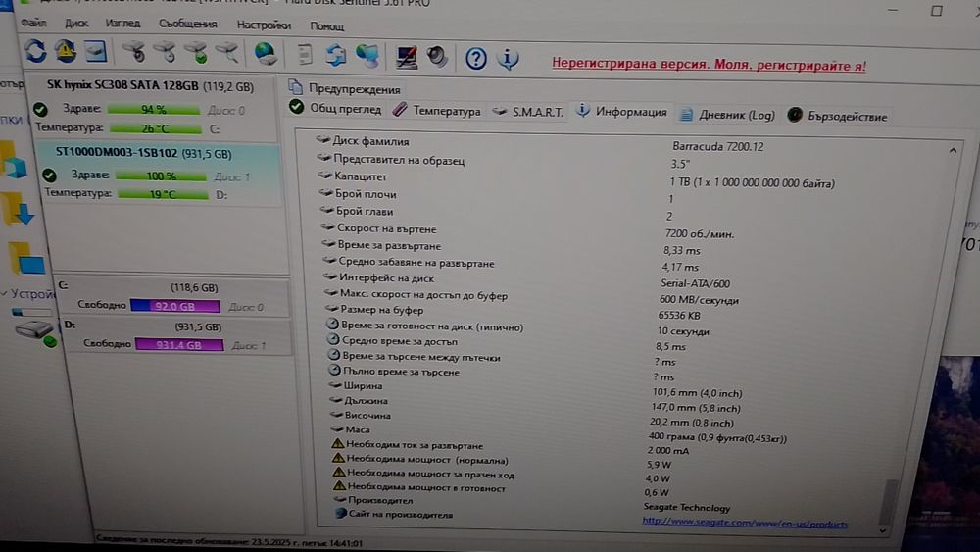This screenshot has height=552, width=980.
Task: Open the Бързодействие tab
Action: click(838, 117)
